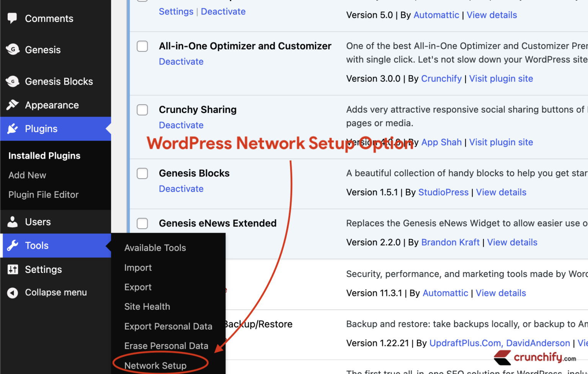Open View details for Genesis Blocks

pyautogui.click(x=501, y=192)
